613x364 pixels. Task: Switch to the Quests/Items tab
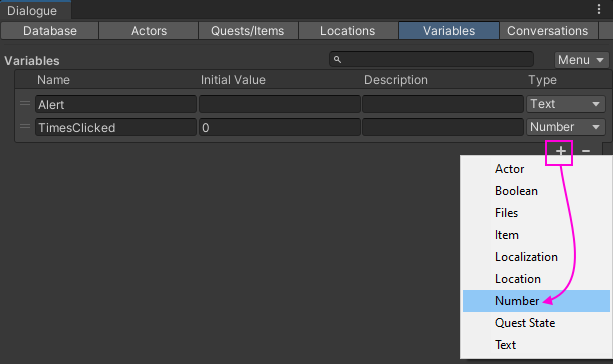[248, 30]
